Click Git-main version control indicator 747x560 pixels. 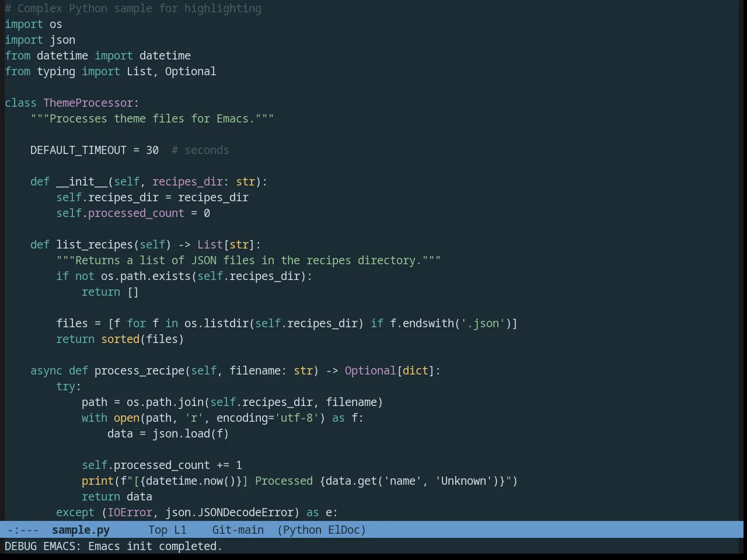(x=238, y=530)
